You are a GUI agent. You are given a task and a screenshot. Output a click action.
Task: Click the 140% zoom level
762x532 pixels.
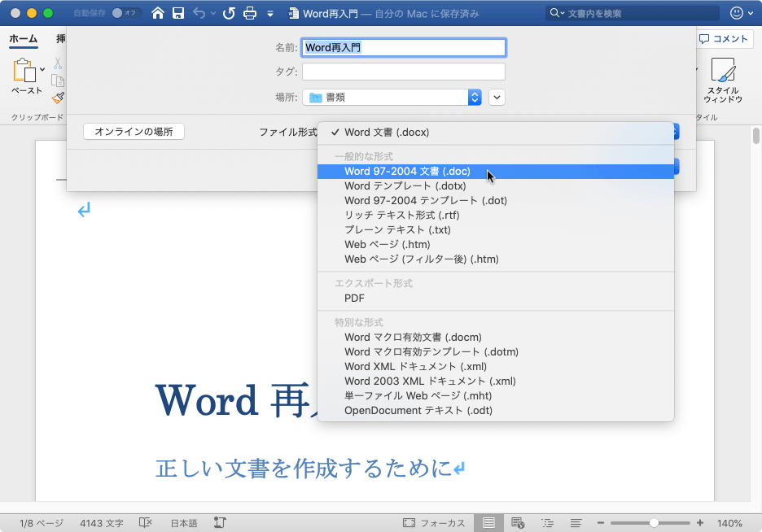click(729, 523)
